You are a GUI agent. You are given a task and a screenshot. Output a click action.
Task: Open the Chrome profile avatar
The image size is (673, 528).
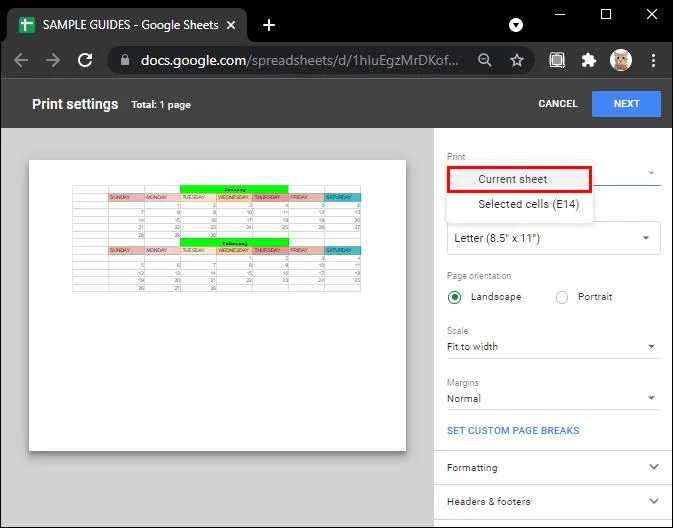pos(621,60)
